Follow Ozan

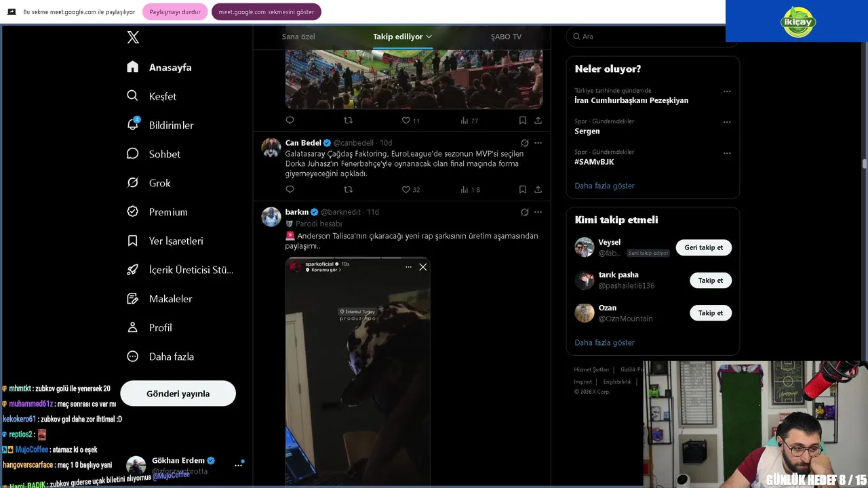710,313
